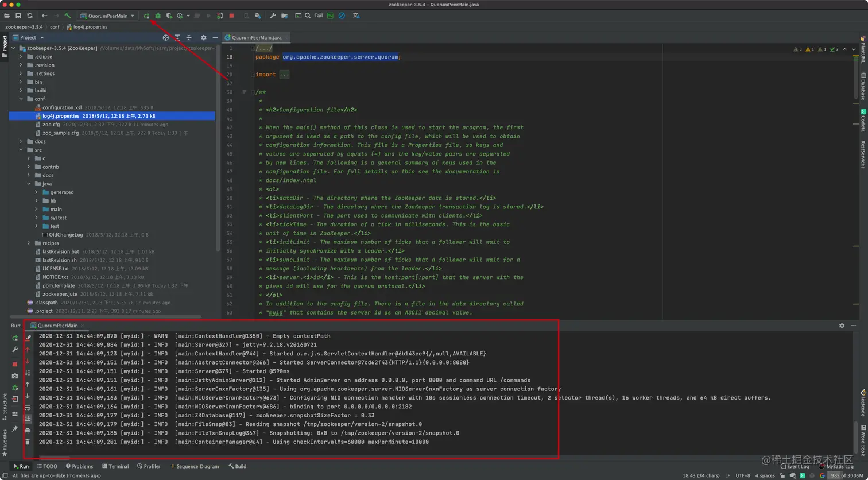868x480 pixels.
Task: Click the conf breadcrumb in the navigation bar
Action: (55, 27)
